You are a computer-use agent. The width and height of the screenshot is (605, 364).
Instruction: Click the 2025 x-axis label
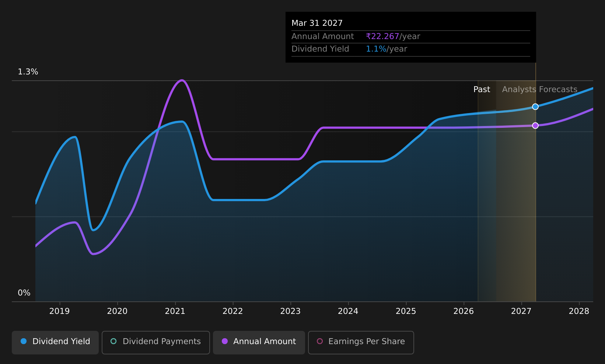[x=406, y=311]
